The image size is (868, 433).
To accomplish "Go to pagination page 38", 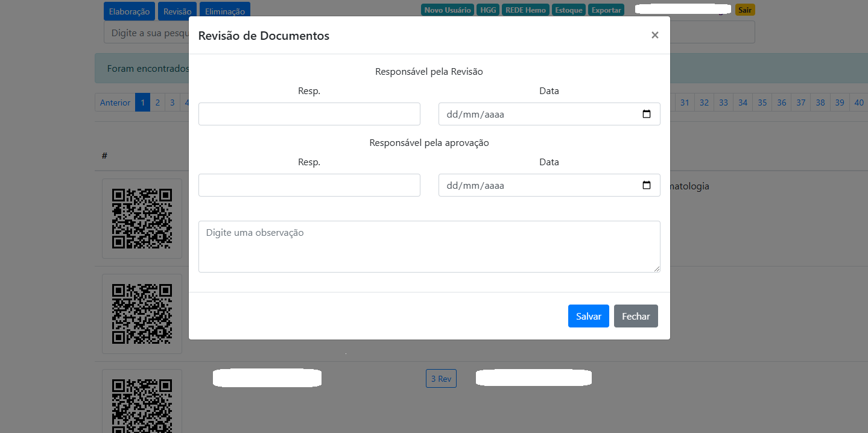I will tap(820, 103).
